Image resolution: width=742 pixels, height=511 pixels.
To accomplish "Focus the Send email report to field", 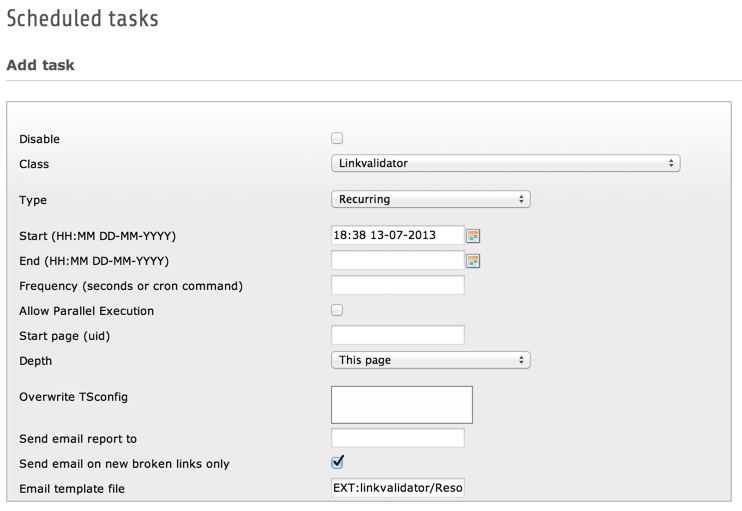I will coord(397,438).
